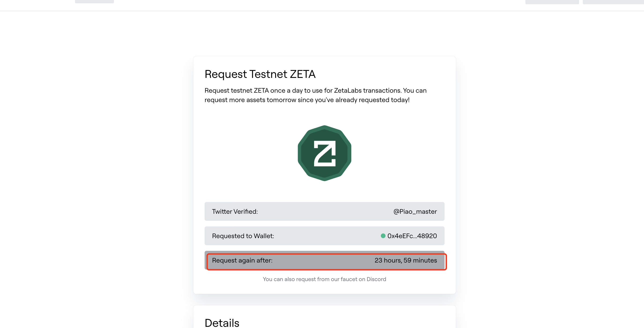The height and width of the screenshot is (328, 644).
Task: Click the "23 hours, 59 minutes" countdown text
Action: pos(405,260)
